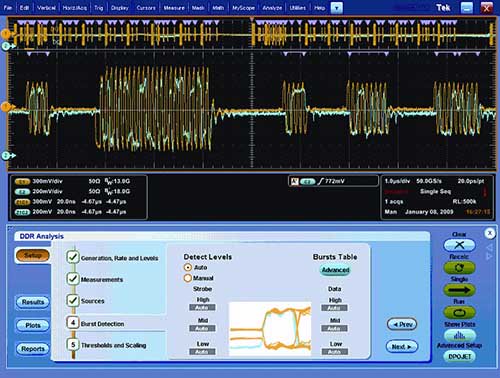The image size is (500, 378).
Task: Select the Manual detect levels radio
Action: click(188, 278)
